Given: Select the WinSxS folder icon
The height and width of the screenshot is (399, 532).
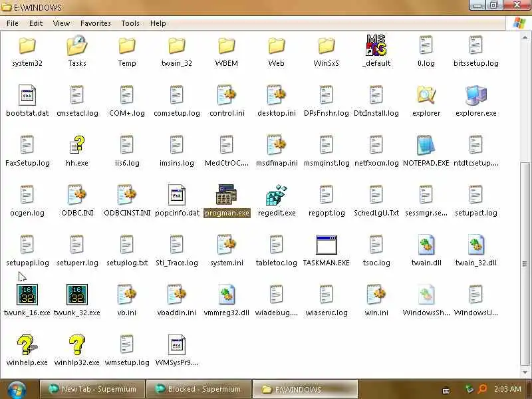Looking at the screenshot, I should tap(327, 45).
